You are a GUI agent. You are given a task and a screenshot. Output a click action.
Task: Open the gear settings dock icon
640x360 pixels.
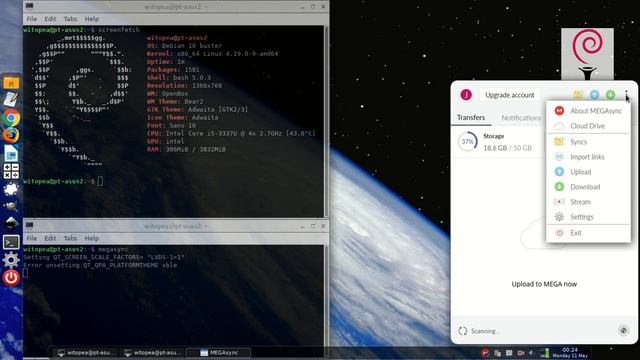point(11,260)
